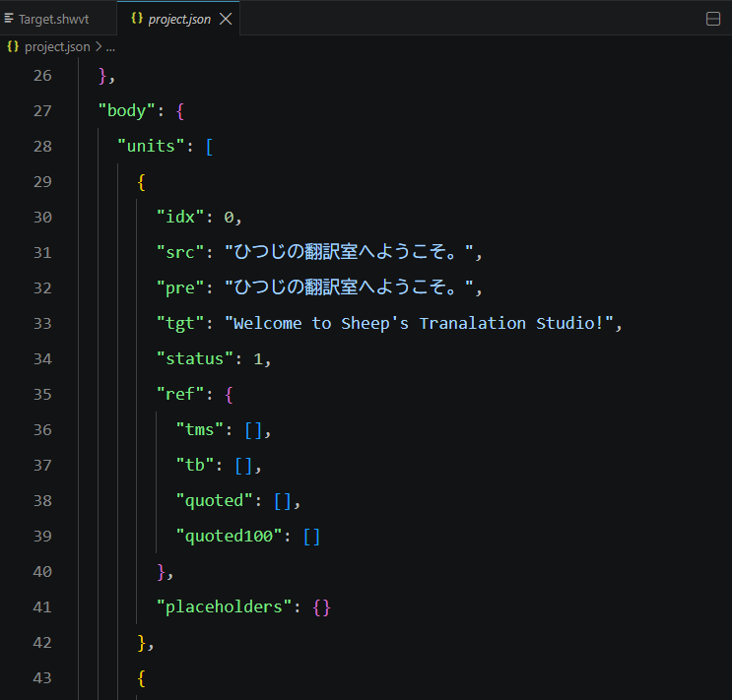The image size is (732, 700).
Task: Click the Japanese string value of "pre"
Action: 349,287
